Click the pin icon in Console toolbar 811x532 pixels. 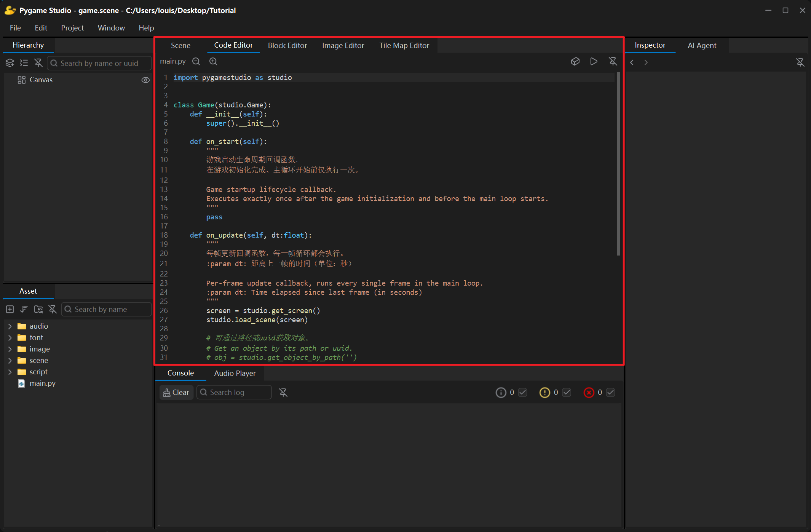click(283, 392)
